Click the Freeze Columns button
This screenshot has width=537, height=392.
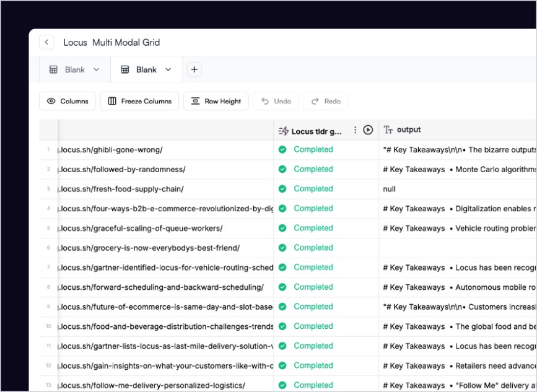(x=139, y=101)
